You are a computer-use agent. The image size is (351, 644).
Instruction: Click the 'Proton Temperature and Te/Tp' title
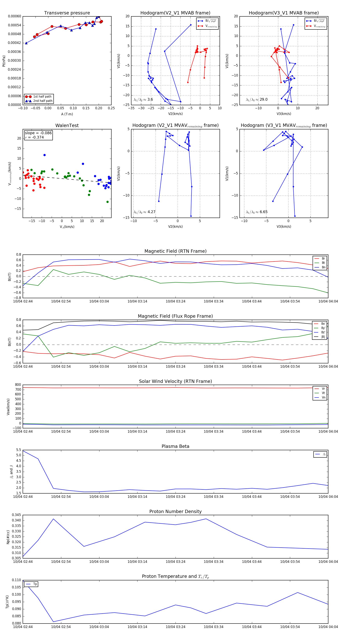coord(175,576)
